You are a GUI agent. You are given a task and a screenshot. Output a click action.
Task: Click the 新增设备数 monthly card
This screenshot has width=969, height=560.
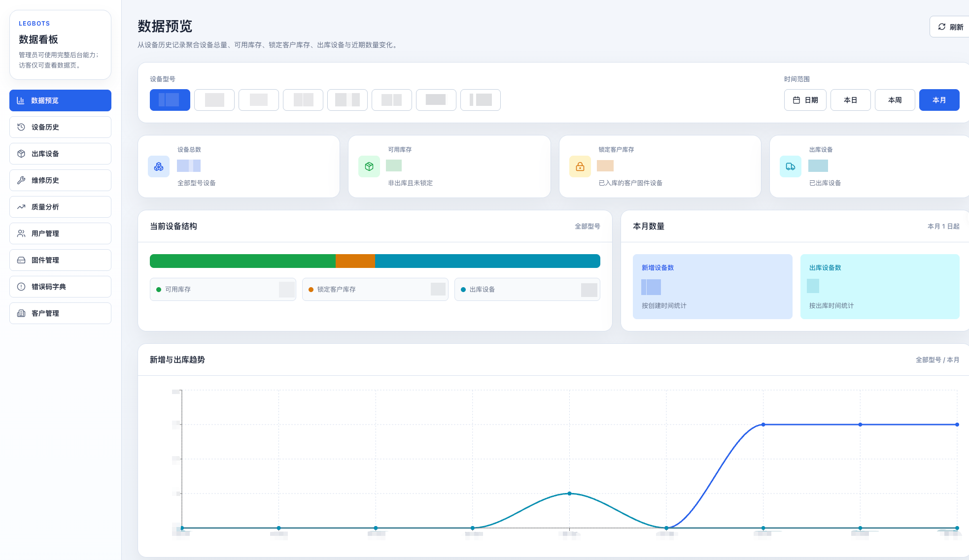tap(713, 287)
